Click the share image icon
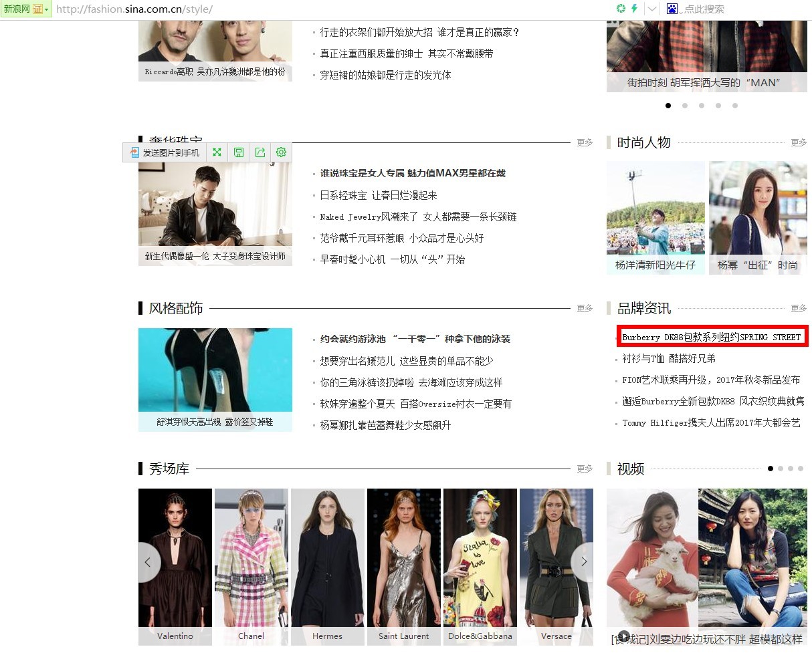Image resolution: width=812 pixels, height=655 pixels. point(260,152)
